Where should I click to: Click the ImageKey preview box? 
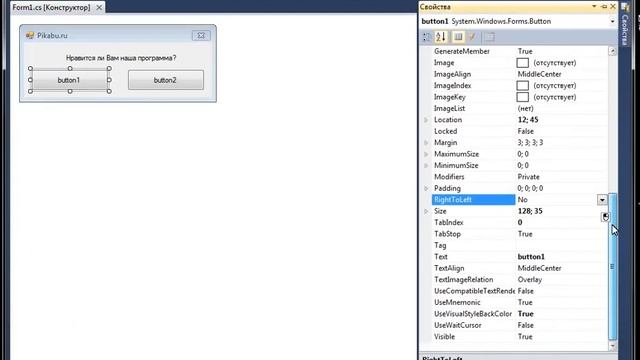[x=522, y=97]
